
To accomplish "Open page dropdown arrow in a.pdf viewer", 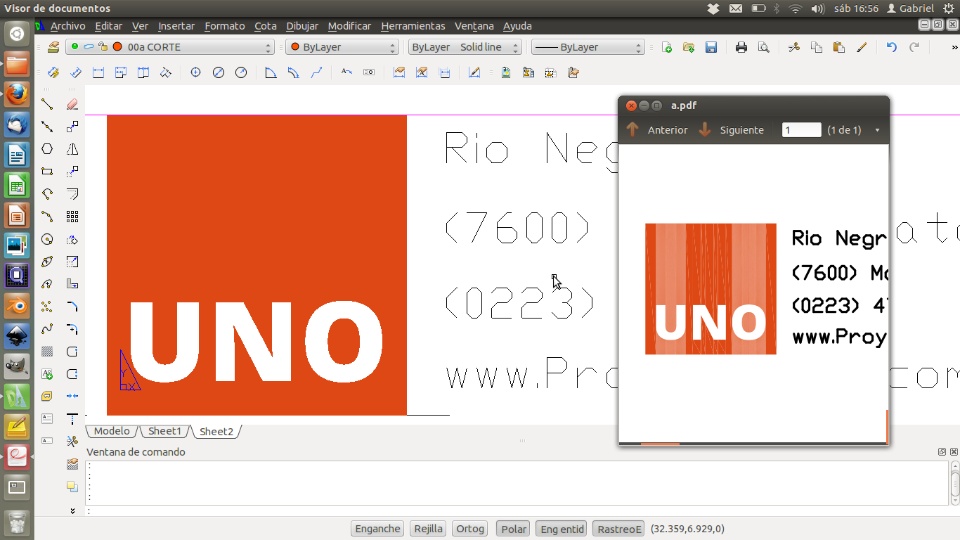I will (x=877, y=130).
